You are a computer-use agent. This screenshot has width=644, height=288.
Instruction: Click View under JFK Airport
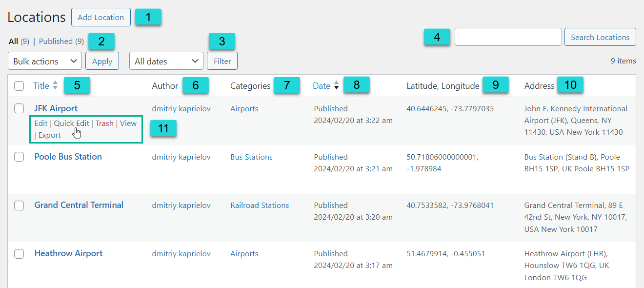point(128,123)
